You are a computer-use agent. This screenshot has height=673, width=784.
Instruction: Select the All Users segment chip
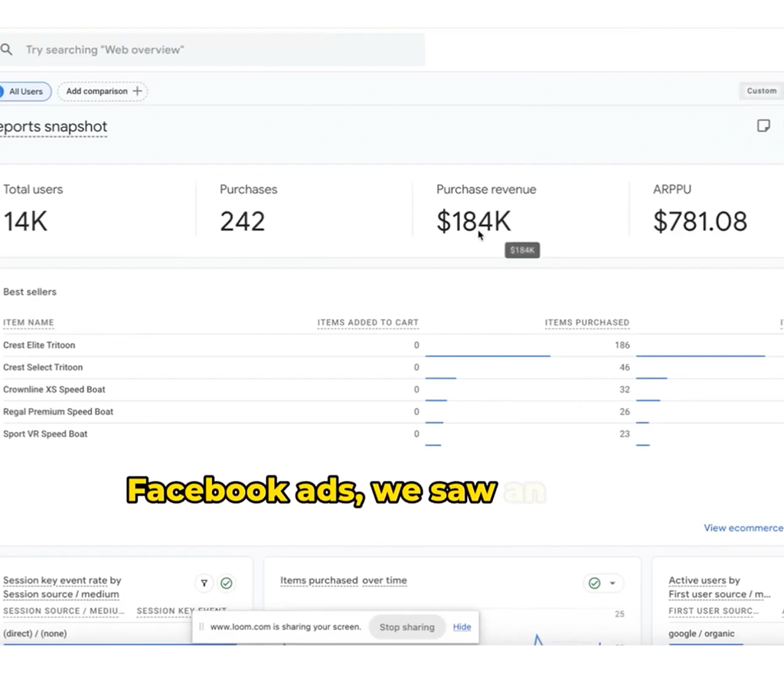(x=25, y=91)
